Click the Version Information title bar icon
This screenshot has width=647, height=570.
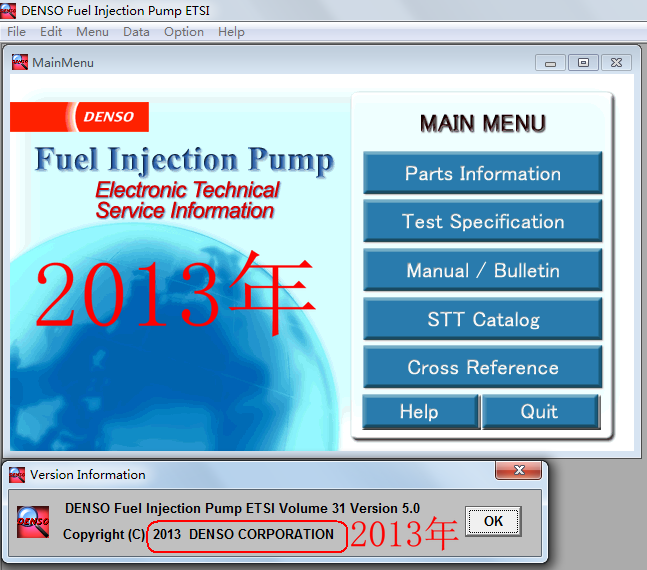coord(17,475)
